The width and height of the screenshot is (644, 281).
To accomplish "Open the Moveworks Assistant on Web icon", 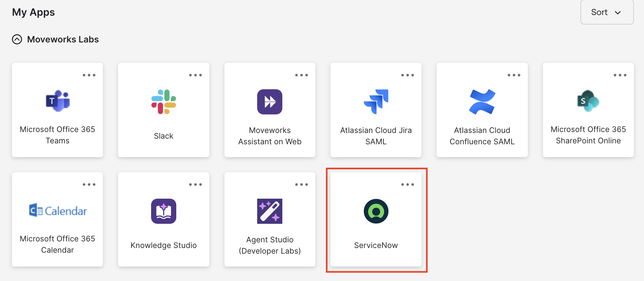I will (x=270, y=102).
